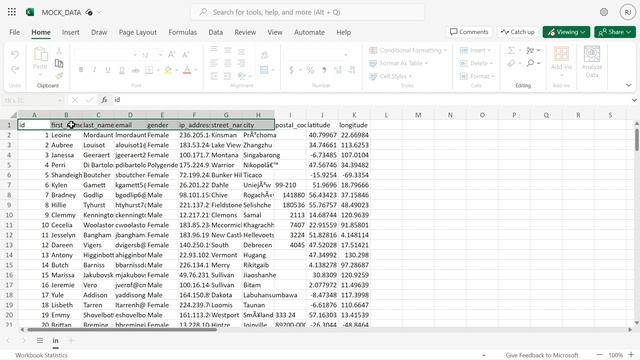Click the Wrap Text icon
This screenshot has width=640, height=360.
pyautogui.click(x=264, y=55)
